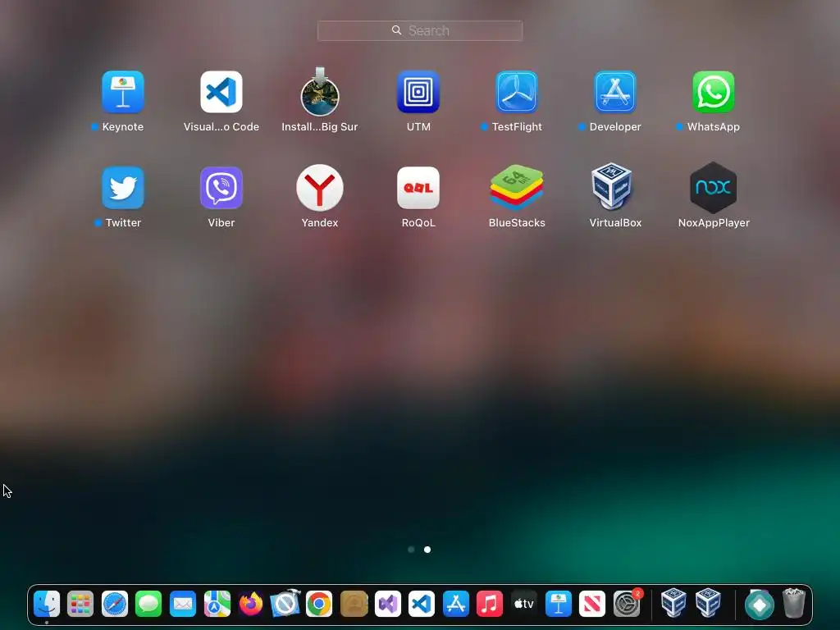Open NoxAppPlayer from Launchpad
Image resolution: width=840 pixels, height=630 pixels.
coord(714,188)
